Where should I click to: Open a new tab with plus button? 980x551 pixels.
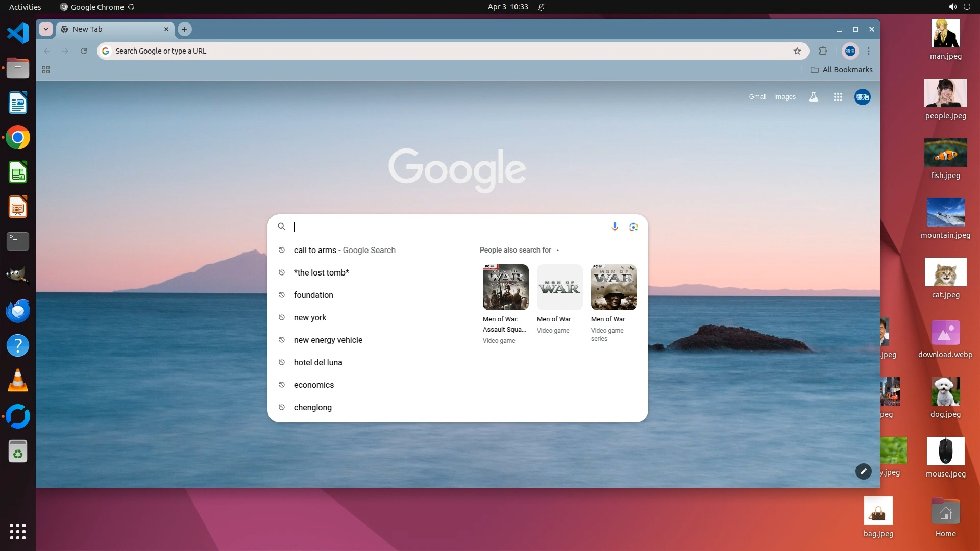coord(185,29)
